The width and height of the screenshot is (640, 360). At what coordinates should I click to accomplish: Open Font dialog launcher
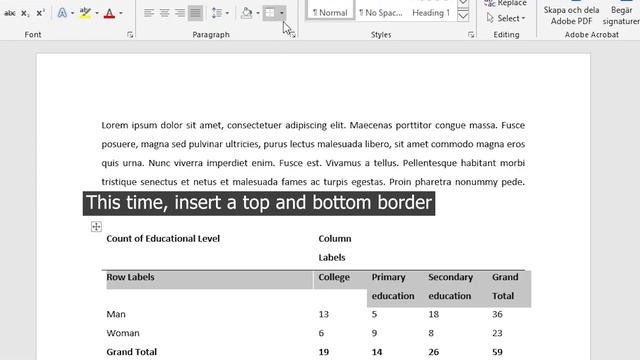click(x=130, y=35)
